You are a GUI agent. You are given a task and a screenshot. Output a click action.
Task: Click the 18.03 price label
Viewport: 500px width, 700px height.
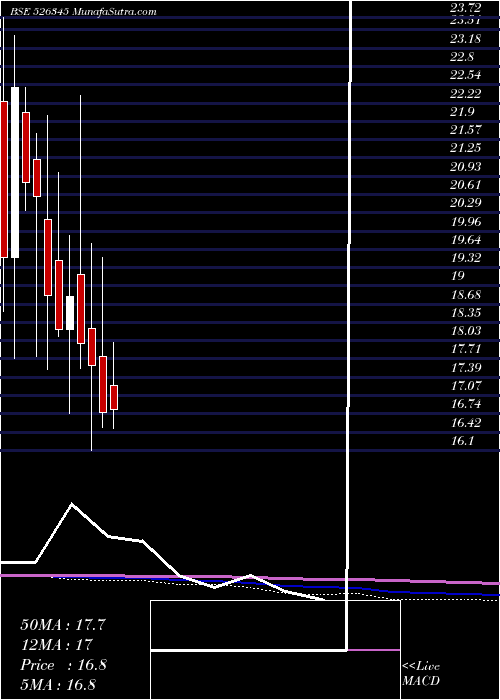(x=466, y=331)
